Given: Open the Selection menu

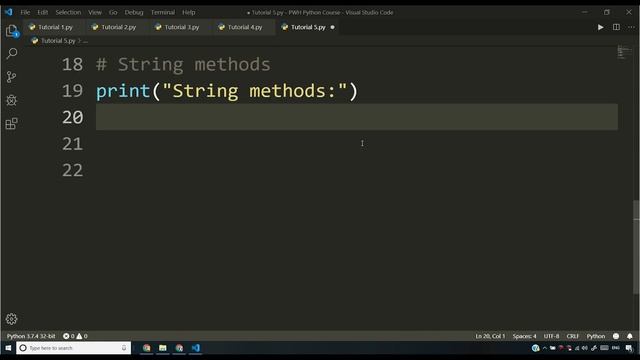Looking at the screenshot, I should (x=68, y=12).
